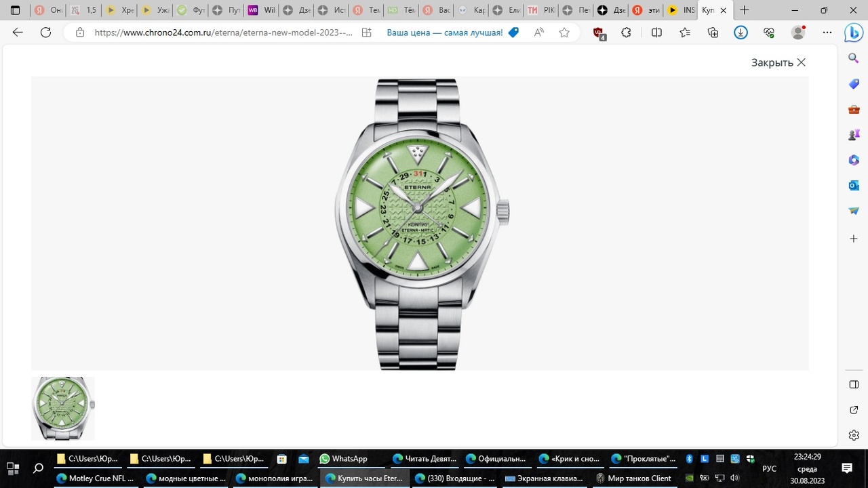This screenshot has height=488, width=868.
Task: Add page to favorites with star icon
Action: [x=564, y=33]
